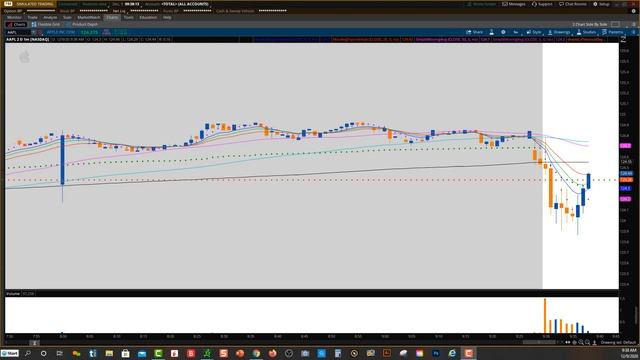
Task: Click the account selector TOTAL (ALL ACCOUNTS)
Action: [185, 4]
